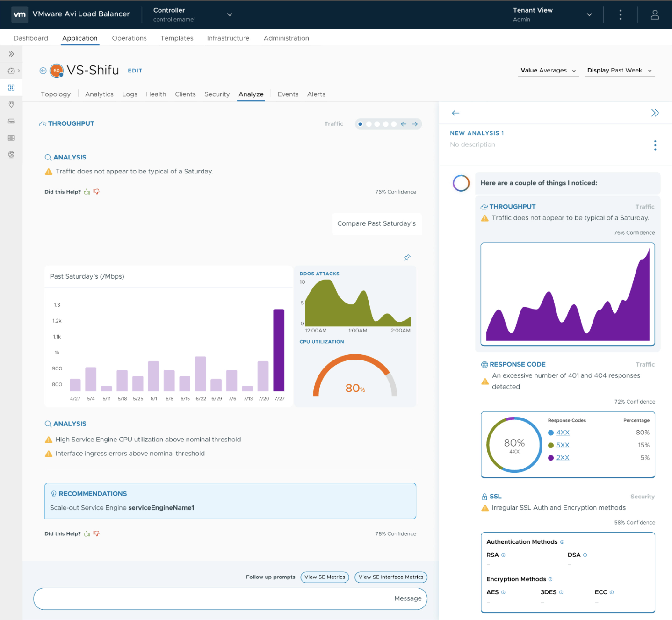Image resolution: width=672 pixels, height=620 pixels.
Task: Select the second throughput pagination dot
Action: [x=369, y=124]
